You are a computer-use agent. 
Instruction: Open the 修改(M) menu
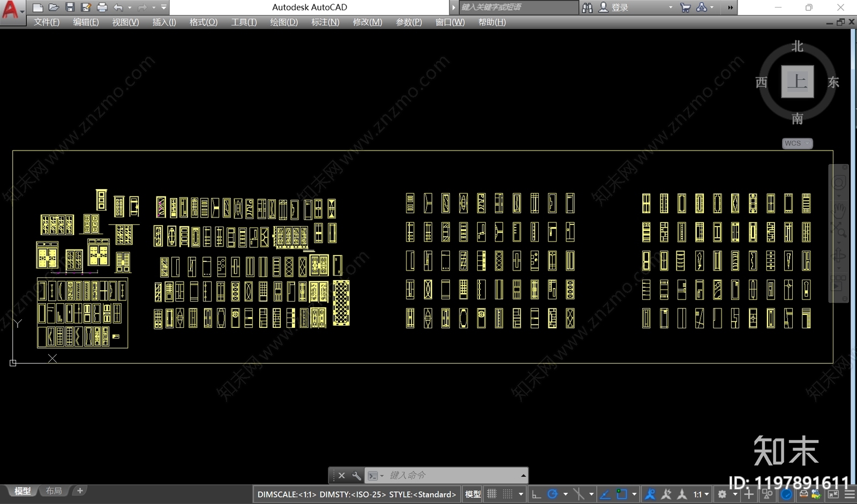click(x=367, y=22)
